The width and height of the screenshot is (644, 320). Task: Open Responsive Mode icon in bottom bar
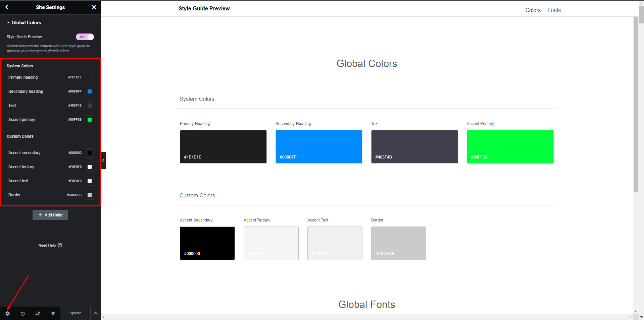[x=38, y=313]
